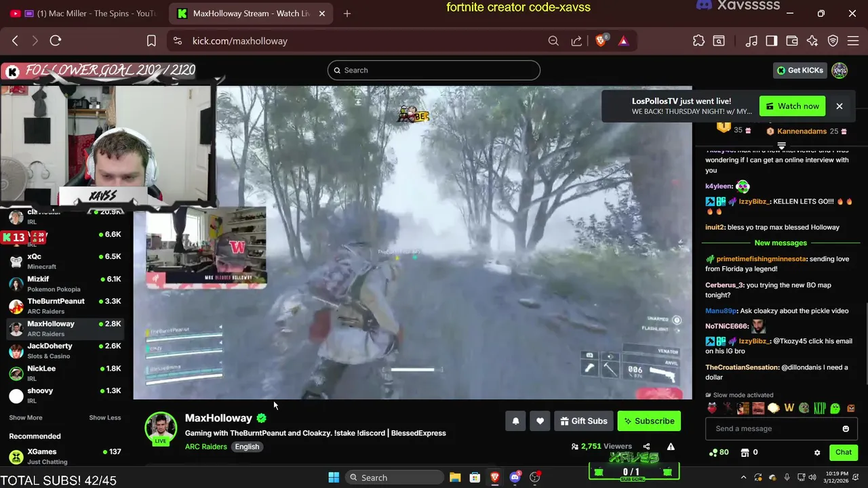Open the share icon in address bar
Screen dimensions: 868x488
576,41
